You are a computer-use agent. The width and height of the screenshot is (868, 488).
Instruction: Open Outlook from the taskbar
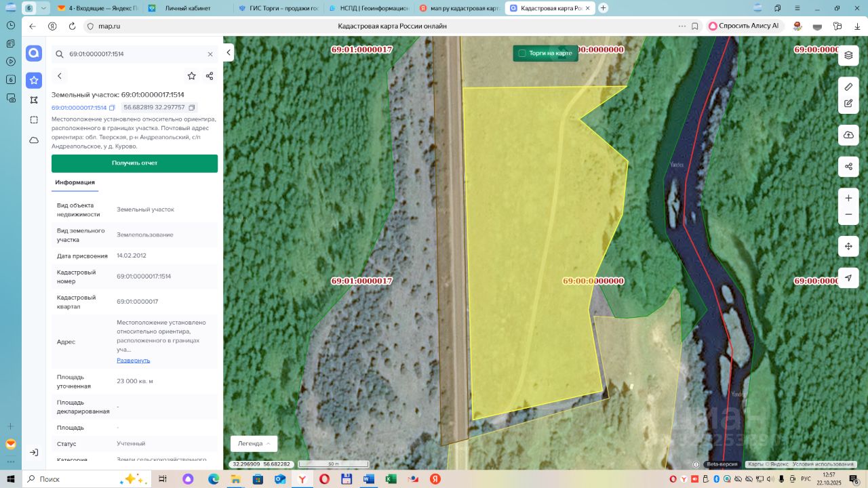(280, 479)
